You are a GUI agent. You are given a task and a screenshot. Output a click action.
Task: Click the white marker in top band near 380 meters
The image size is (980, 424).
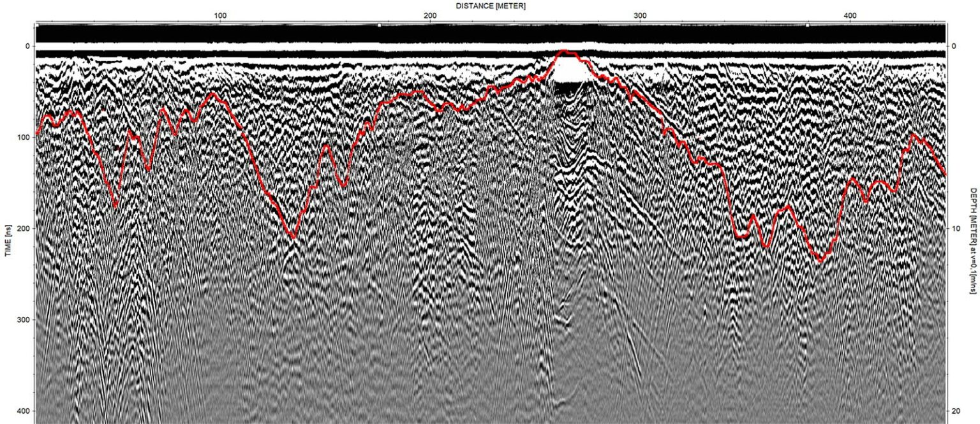[807, 26]
